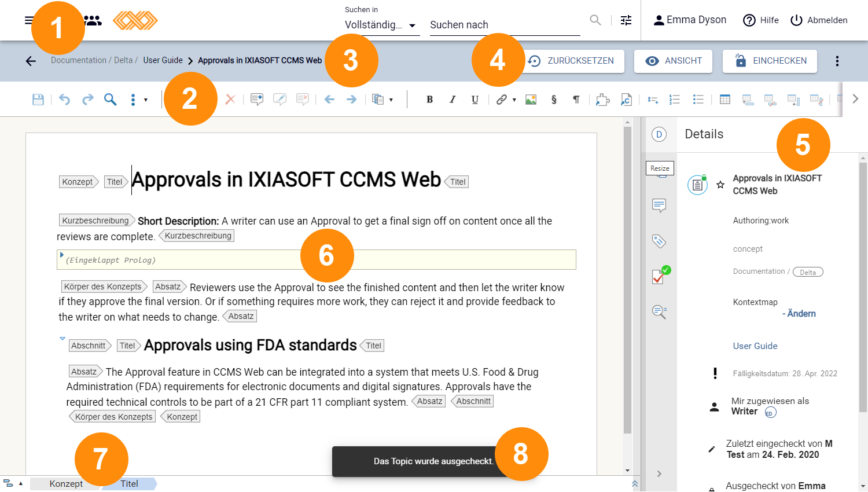Click the Save disk icon in toolbar
This screenshot has height=492, width=868.
(38, 100)
